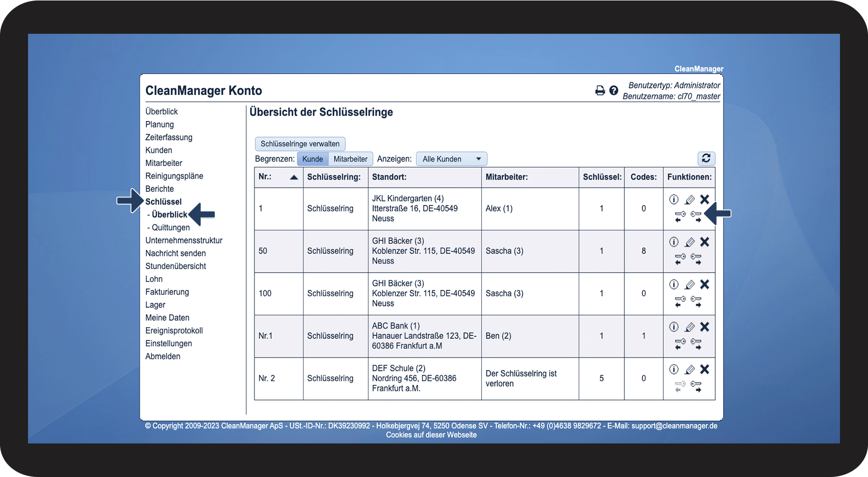Log out via Abmelden

click(163, 356)
